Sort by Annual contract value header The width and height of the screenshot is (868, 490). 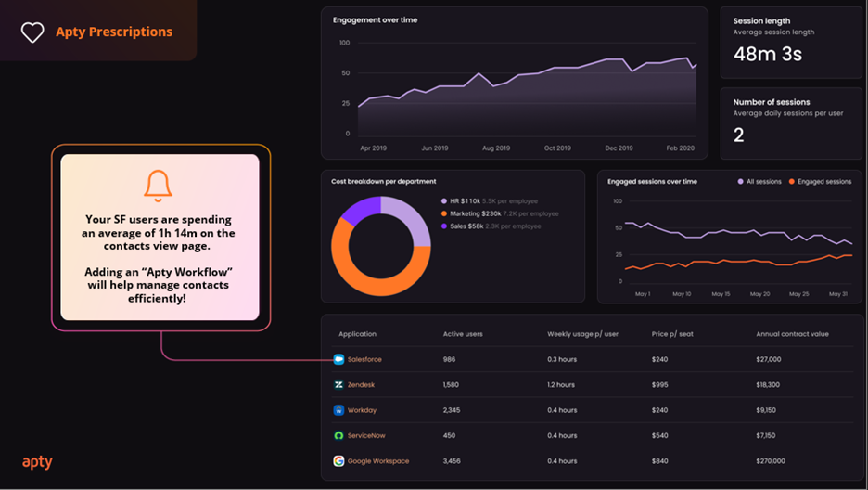point(792,334)
